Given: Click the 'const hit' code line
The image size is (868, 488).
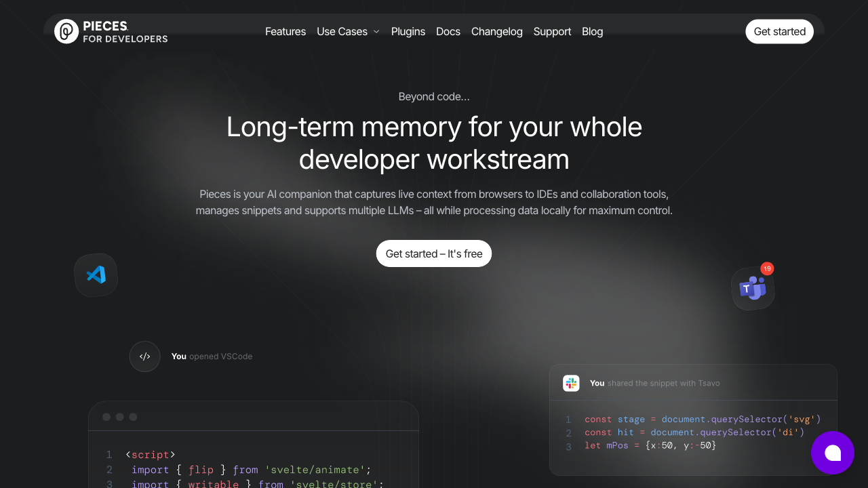Looking at the screenshot, I should pyautogui.click(x=694, y=432).
